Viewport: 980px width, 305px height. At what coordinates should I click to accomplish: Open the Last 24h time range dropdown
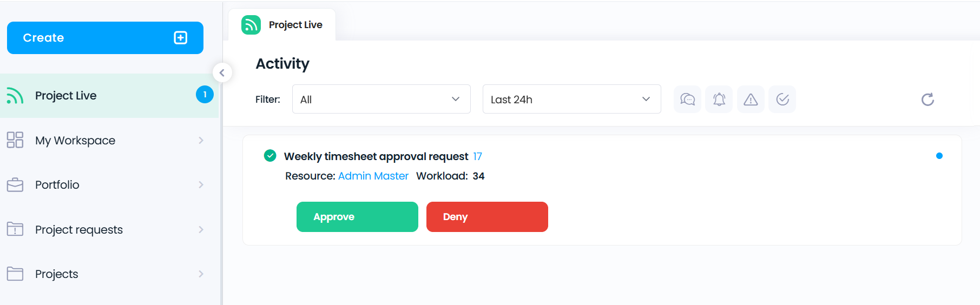coord(571,99)
